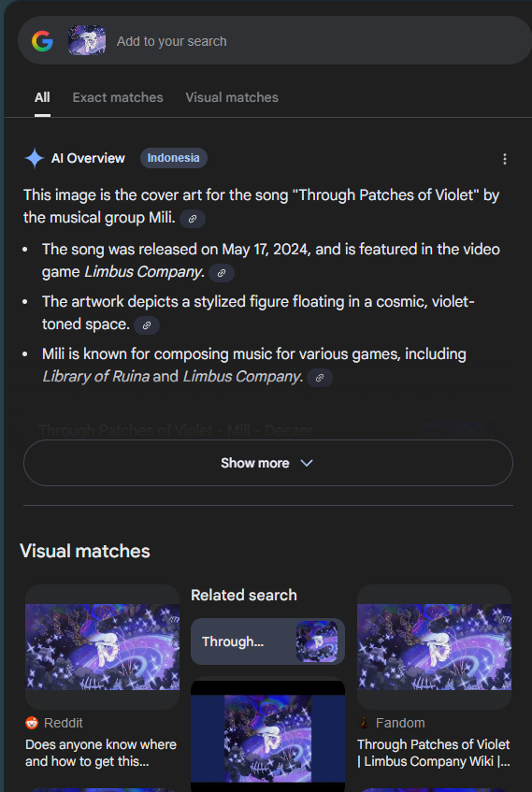Click the Visual matches section heading
The image size is (532, 792).
pos(85,551)
